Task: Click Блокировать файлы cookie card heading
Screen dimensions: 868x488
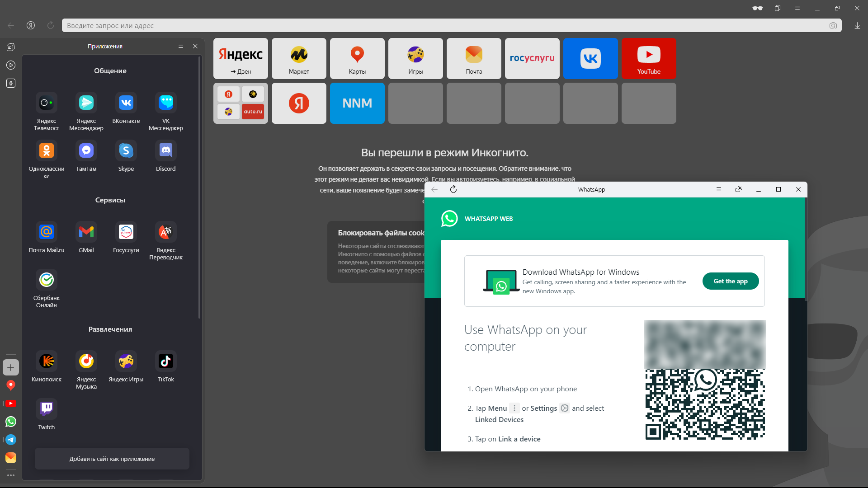Action: point(381,233)
